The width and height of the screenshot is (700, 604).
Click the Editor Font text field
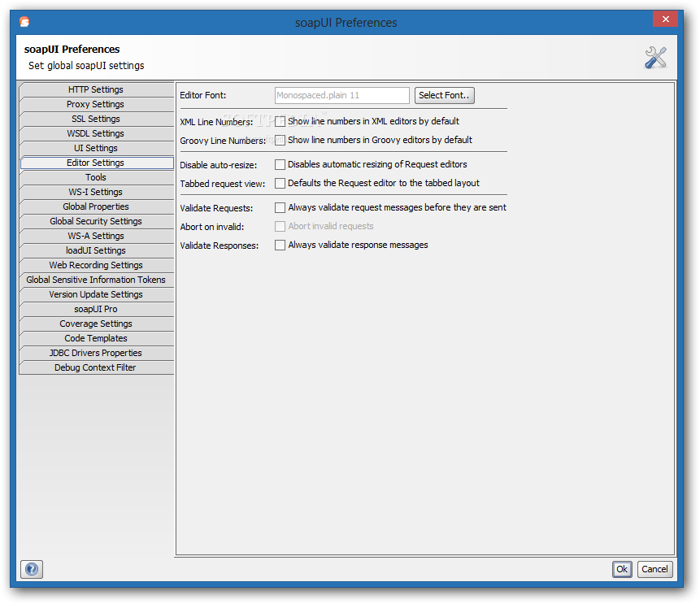342,96
